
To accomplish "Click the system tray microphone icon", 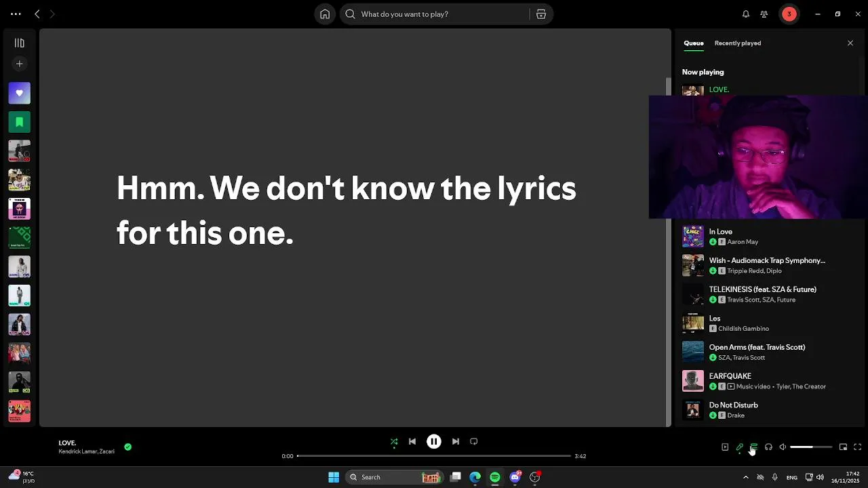I will 775,477.
